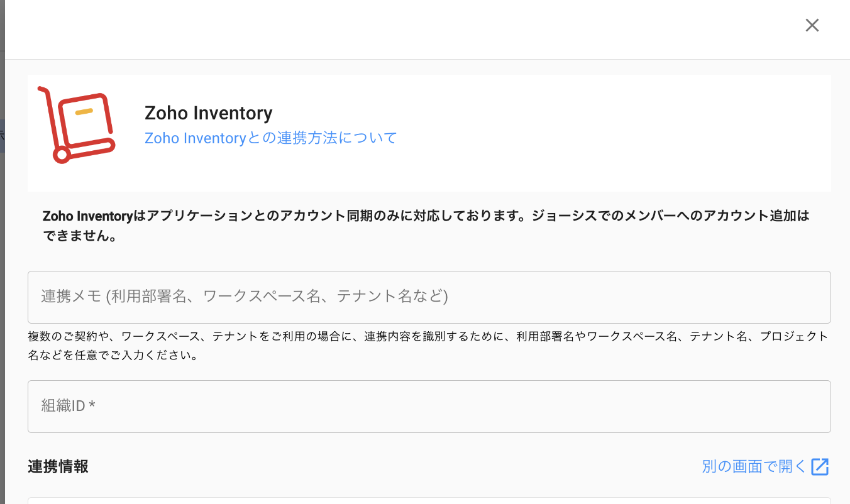Click the open-in-new-window arrow icon
Screen dimensions: 850x504
point(820,466)
